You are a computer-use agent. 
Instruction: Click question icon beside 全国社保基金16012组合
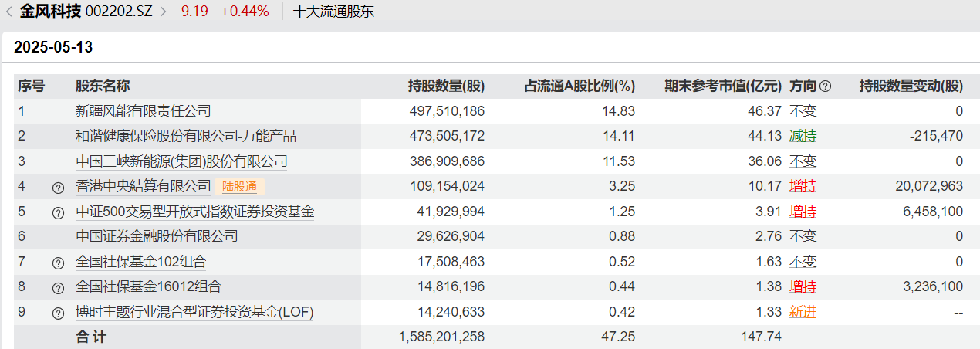(58, 288)
